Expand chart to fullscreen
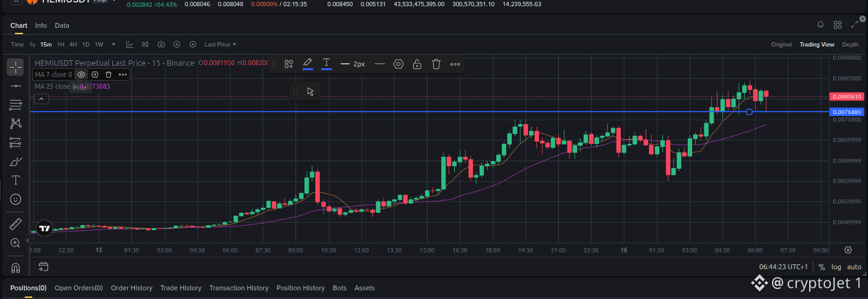The height and width of the screenshot is (299, 868). pos(855,25)
